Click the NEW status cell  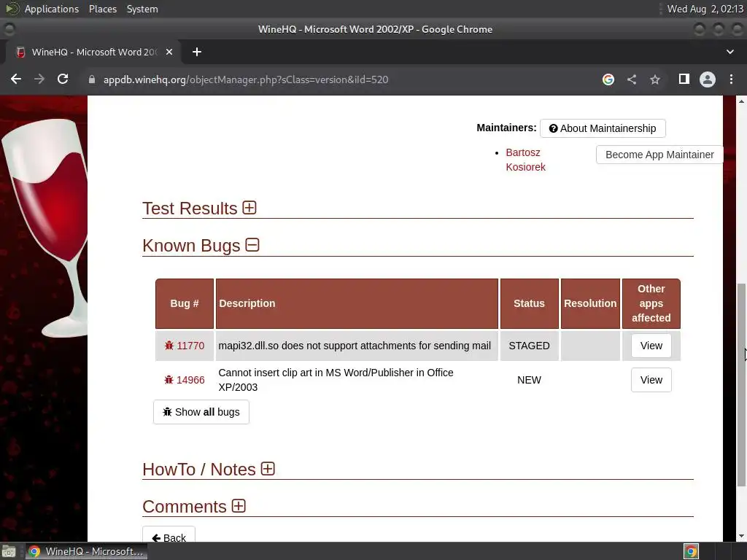529,380
